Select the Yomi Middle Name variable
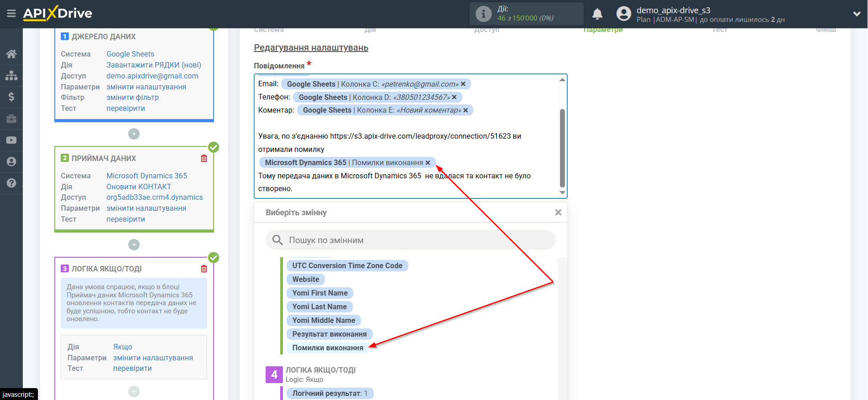Image resolution: width=868 pixels, height=400 pixels. click(324, 320)
